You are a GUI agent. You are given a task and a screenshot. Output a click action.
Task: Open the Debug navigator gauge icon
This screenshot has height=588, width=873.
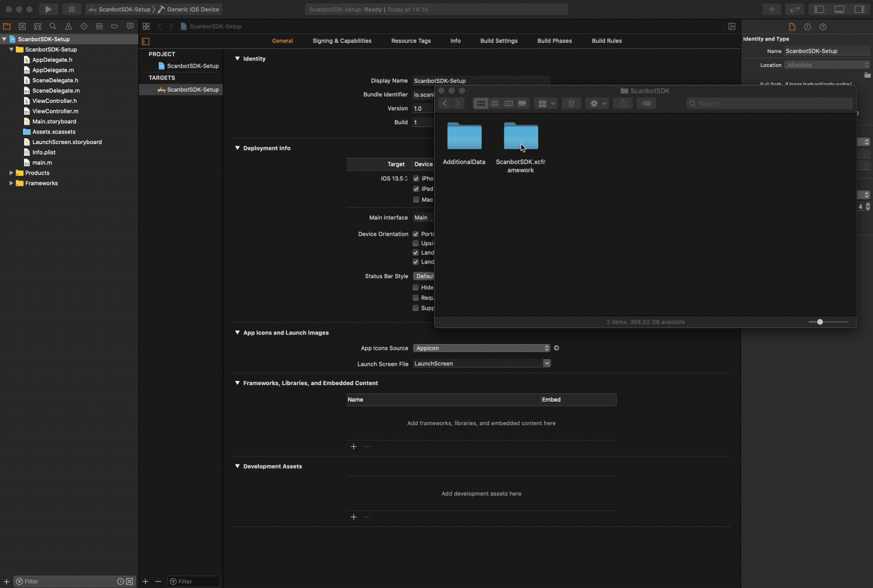[x=99, y=26]
